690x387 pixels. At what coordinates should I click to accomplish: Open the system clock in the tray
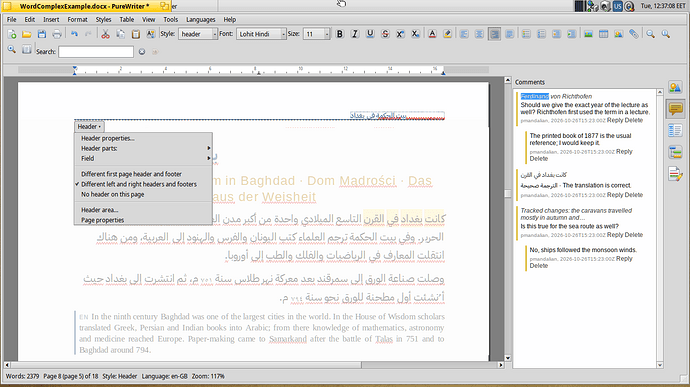[663, 6]
